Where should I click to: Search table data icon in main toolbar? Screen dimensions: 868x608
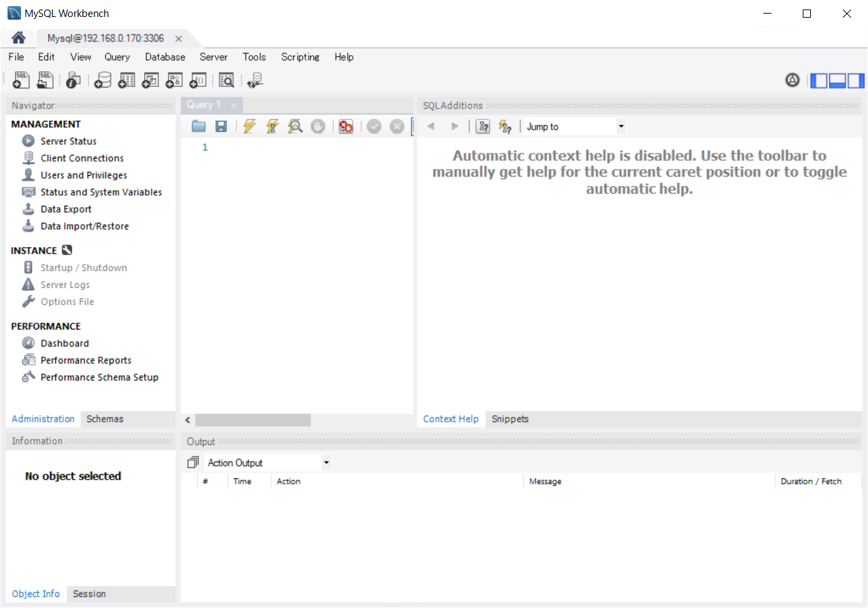[x=226, y=80]
